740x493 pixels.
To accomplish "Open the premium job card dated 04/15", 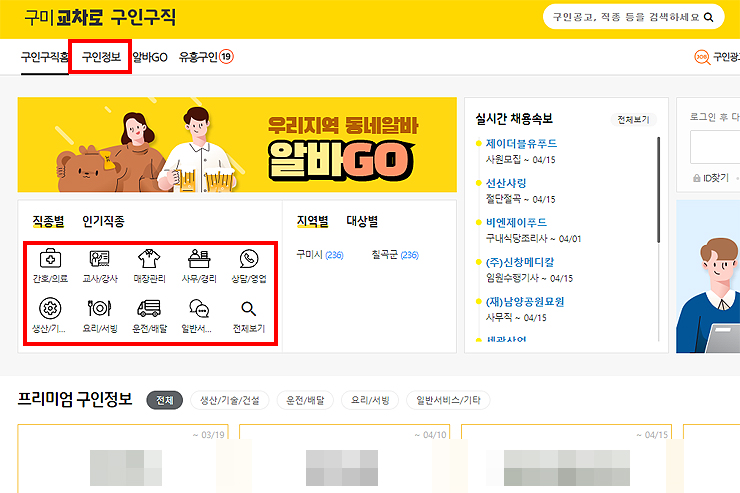I will [x=566, y=459].
